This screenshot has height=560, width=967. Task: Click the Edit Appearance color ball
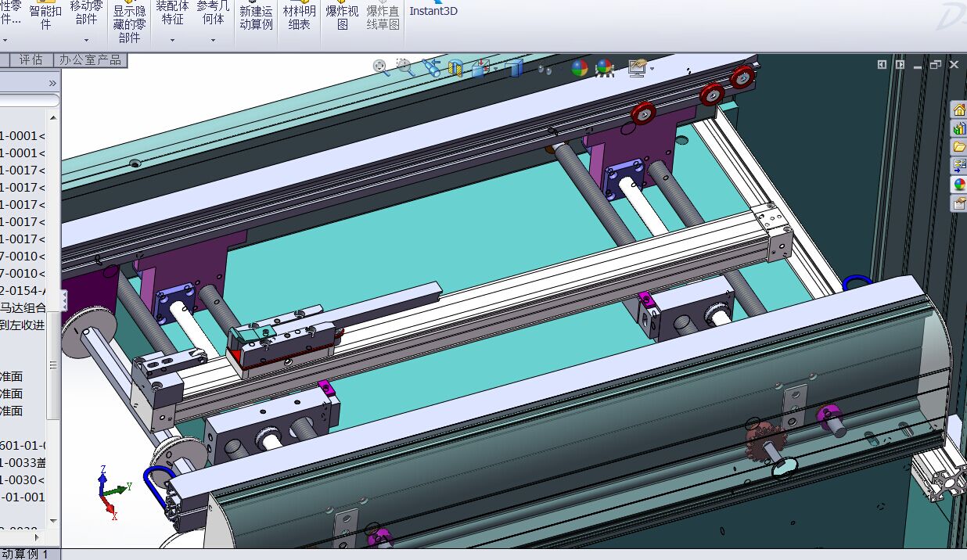pyautogui.click(x=579, y=68)
